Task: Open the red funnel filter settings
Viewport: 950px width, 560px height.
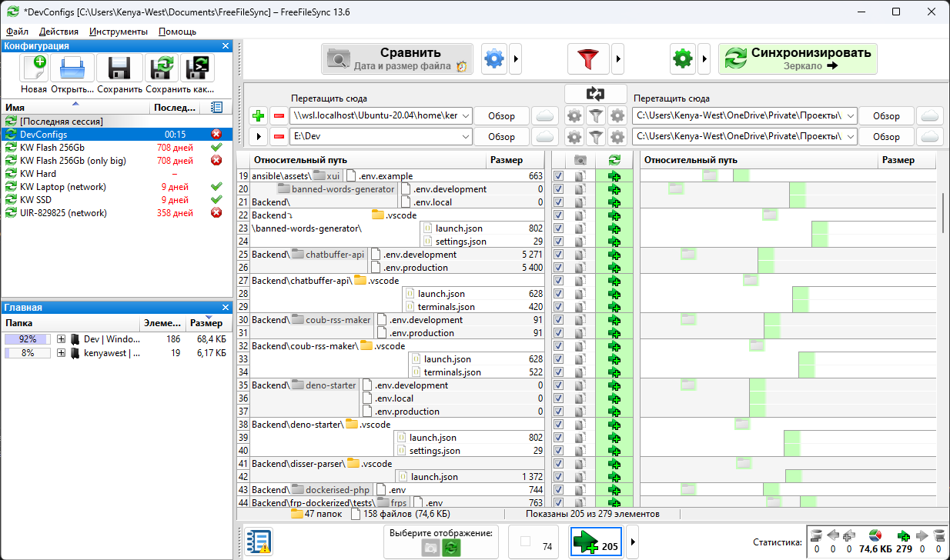Action: click(588, 58)
